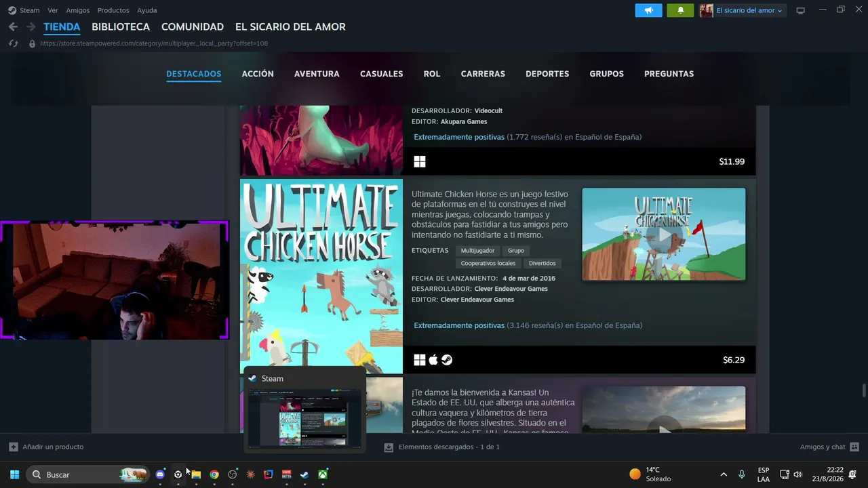Select the PREGUNTAS category tab
This screenshot has height=488, width=868.
pos(669,74)
